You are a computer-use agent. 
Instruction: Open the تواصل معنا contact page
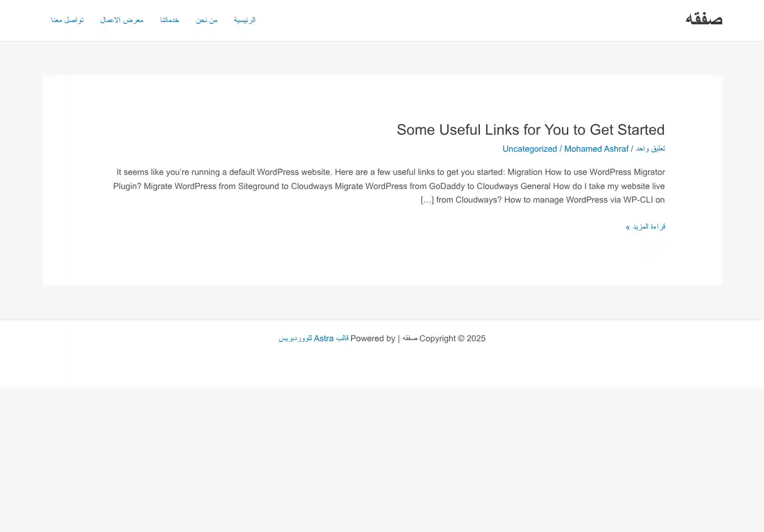tap(67, 20)
